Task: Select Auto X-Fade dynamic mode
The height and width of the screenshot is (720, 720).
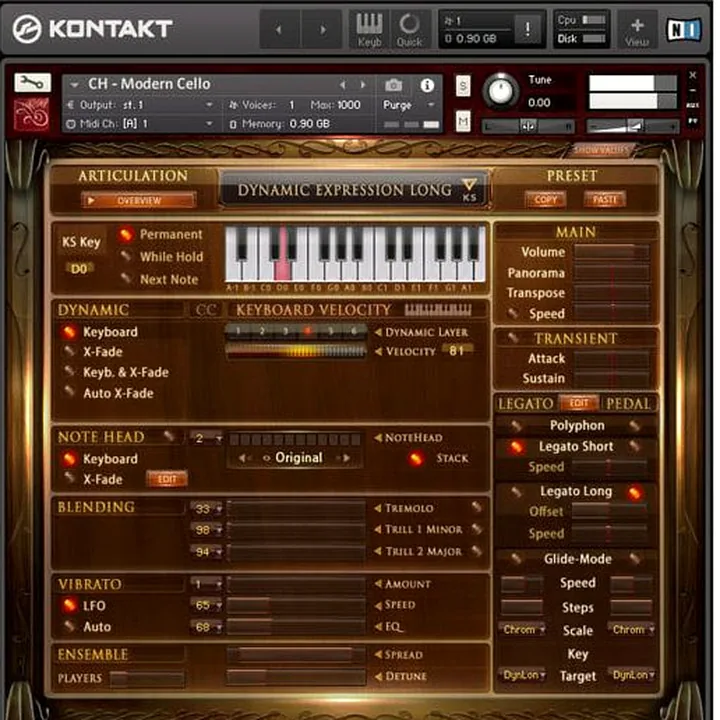Action: tap(69, 393)
